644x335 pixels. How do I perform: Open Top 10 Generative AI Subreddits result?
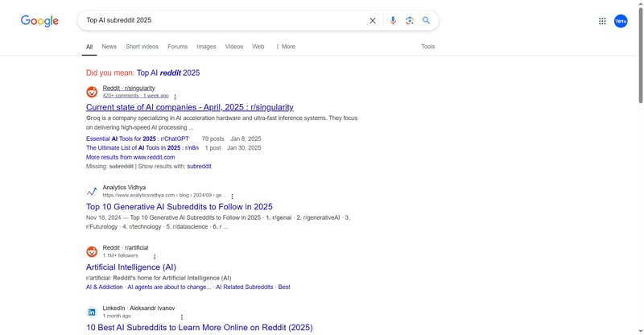180,207
